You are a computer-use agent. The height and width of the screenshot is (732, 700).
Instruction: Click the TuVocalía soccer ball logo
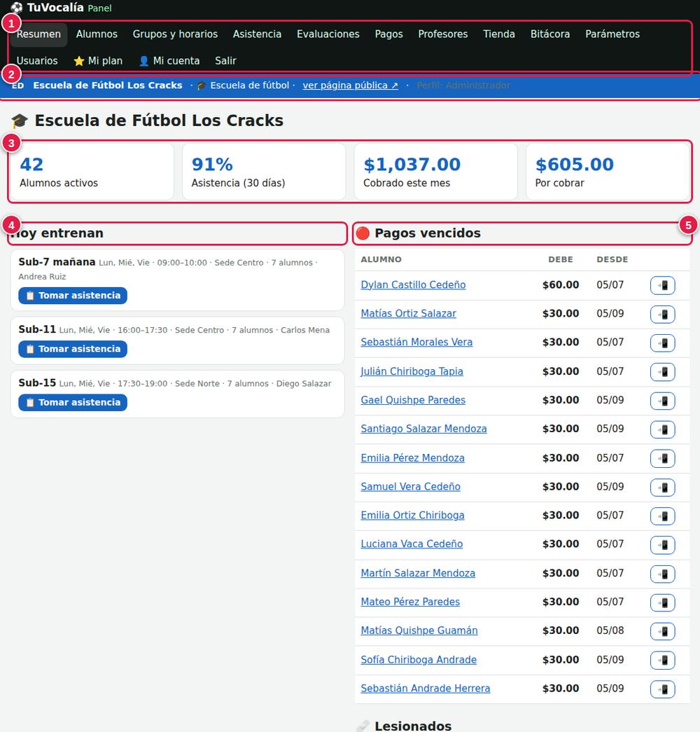click(16, 8)
